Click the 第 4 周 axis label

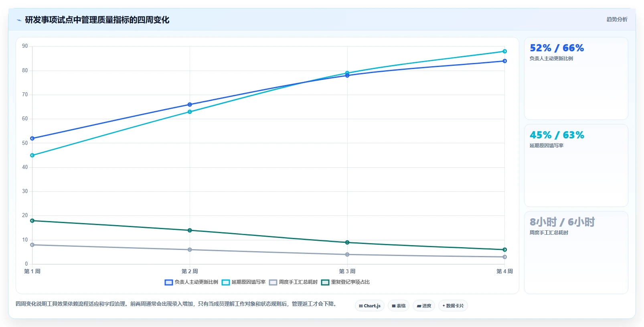504,271
